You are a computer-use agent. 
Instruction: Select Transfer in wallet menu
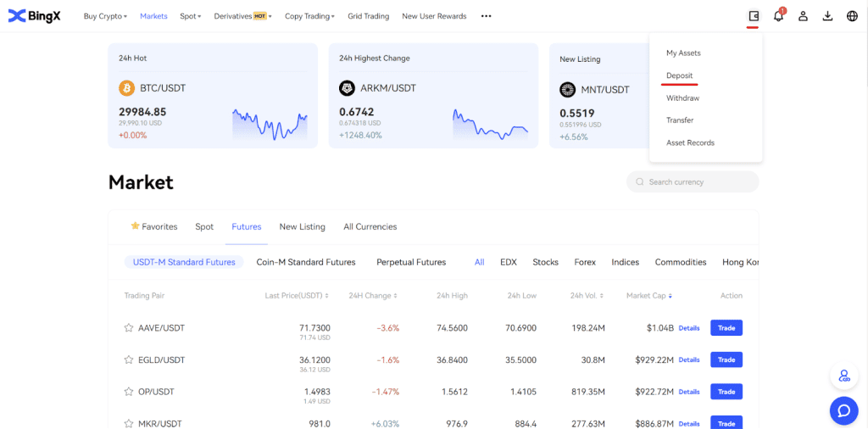[680, 120]
